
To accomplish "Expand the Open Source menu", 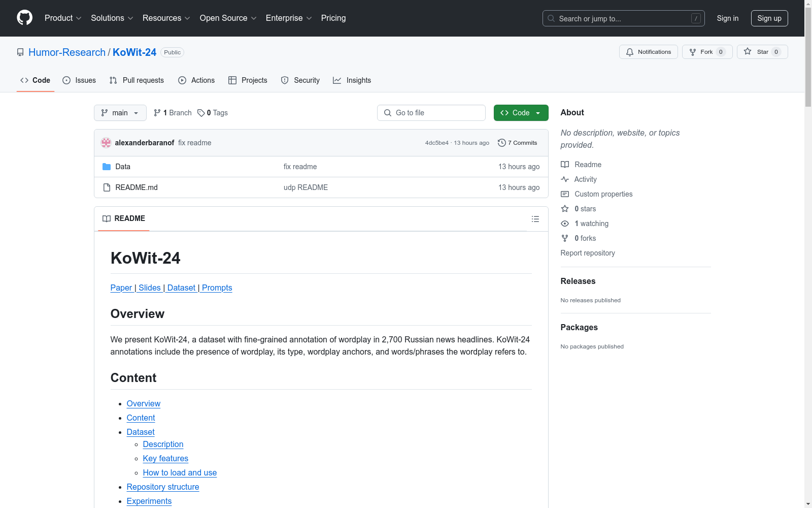I will point(228,18).
